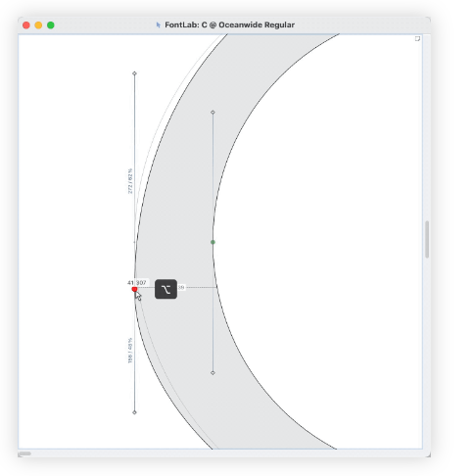Click the pointer icon in the title bar
This screenshot has height=476, width=474.
tap(159, 24)
